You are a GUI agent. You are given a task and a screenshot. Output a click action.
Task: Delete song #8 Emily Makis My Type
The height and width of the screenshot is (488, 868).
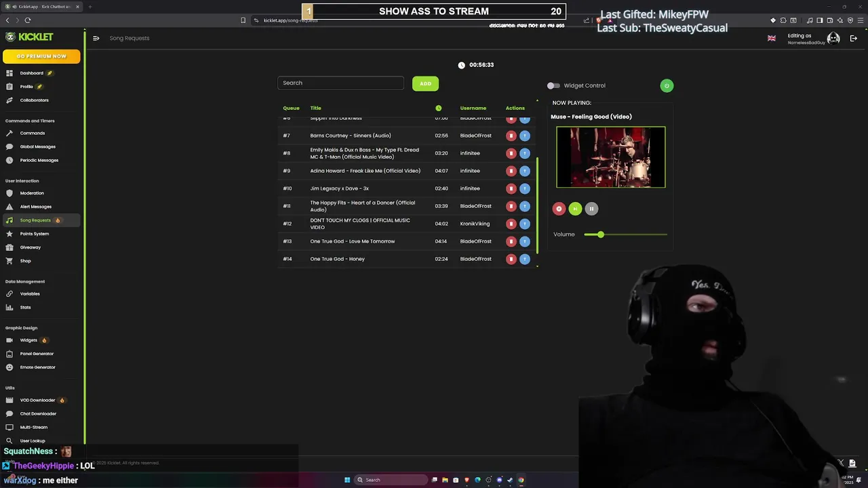click(x=511, y=153)
